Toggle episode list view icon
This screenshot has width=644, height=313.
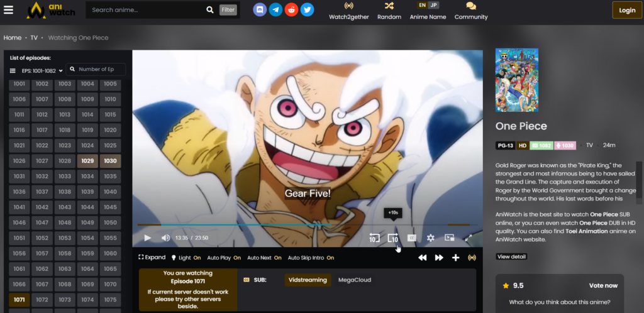13,70
